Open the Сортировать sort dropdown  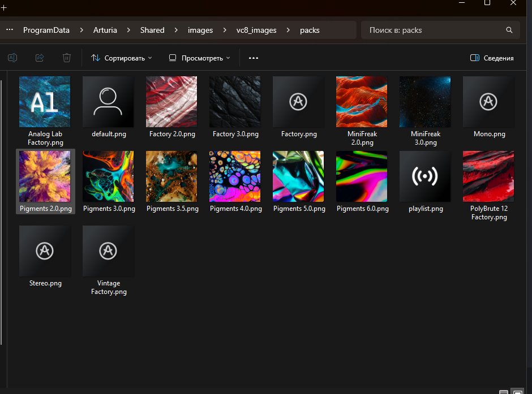122,58
